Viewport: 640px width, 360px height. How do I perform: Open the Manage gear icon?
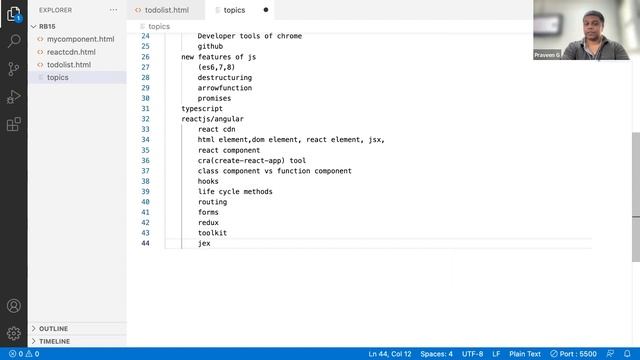coord(14,333)
